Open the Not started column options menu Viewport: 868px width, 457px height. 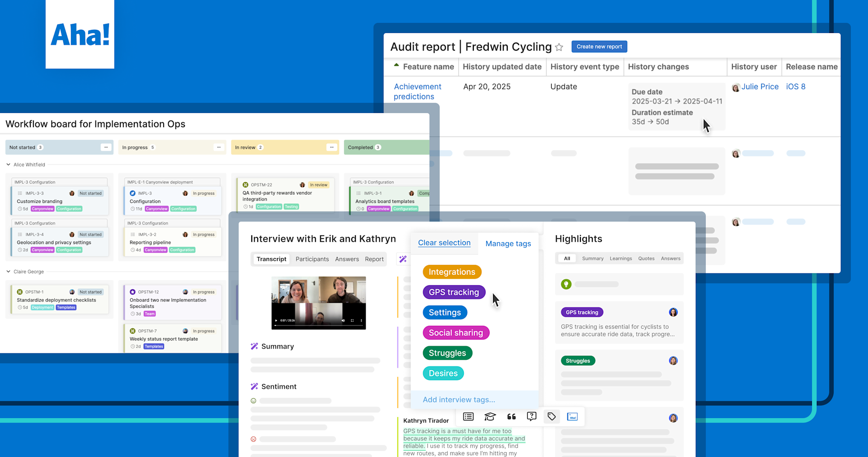[x=105, y=147]
